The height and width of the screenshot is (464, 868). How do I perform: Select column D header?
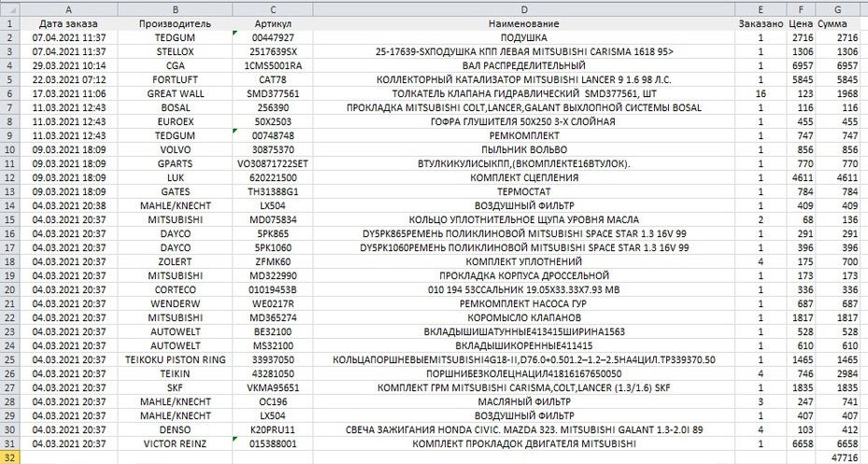point(524,9)
